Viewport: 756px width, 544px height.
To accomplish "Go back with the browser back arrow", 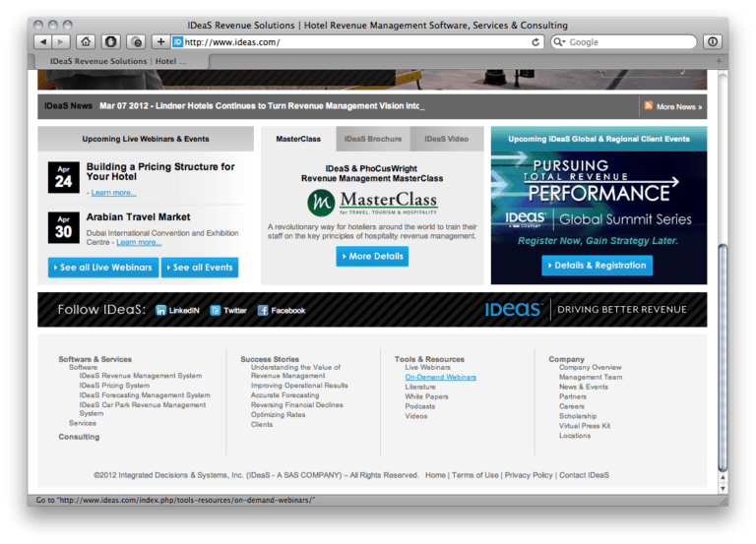I will point(43,42).
